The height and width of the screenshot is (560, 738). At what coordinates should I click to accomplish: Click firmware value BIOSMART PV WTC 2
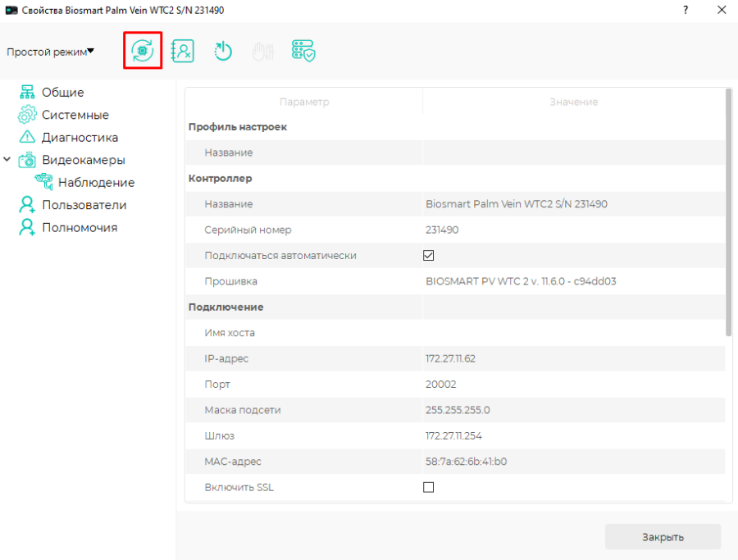tap(521, 281)
